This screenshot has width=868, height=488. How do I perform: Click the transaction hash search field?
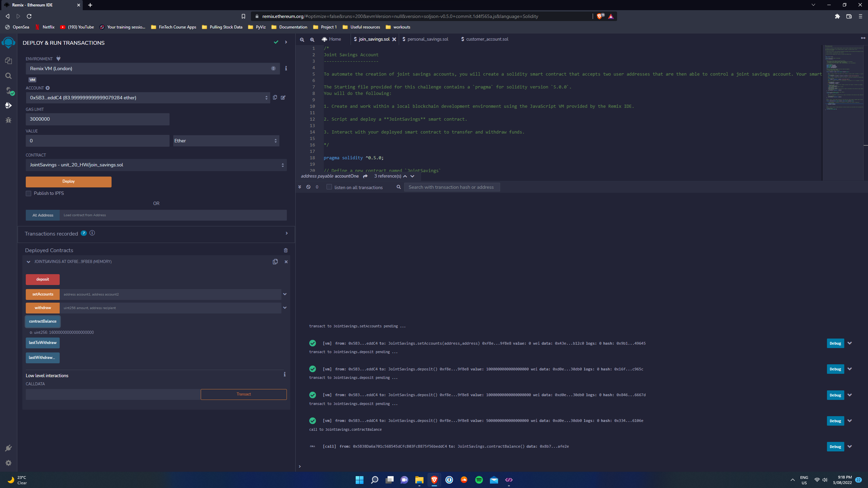click(452, 187)
